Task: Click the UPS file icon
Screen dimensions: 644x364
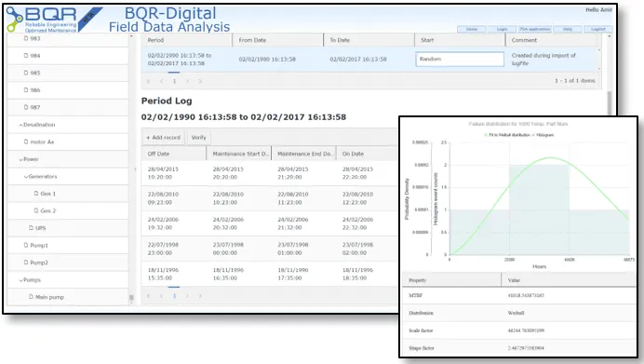Action: click(32, 228)
